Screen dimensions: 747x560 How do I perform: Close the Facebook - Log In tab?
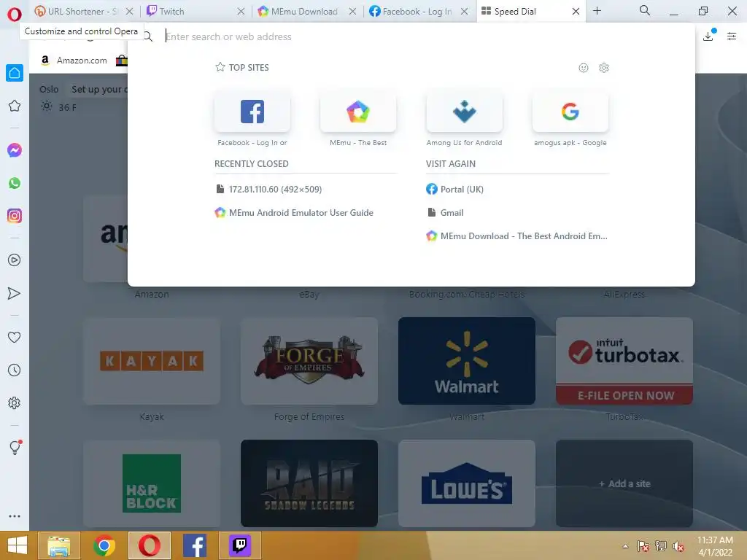pos(465,11)
